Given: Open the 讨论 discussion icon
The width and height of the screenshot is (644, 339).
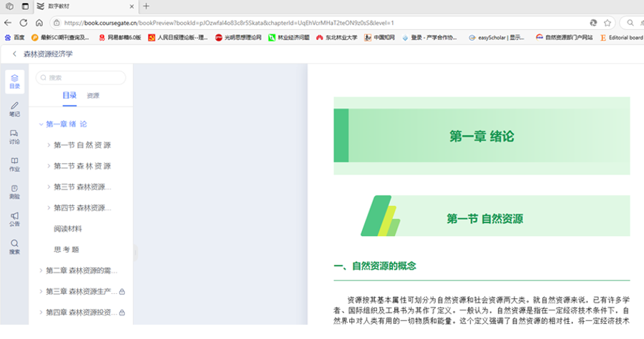Looking at the screenshot, I should (x=14, y=137).
